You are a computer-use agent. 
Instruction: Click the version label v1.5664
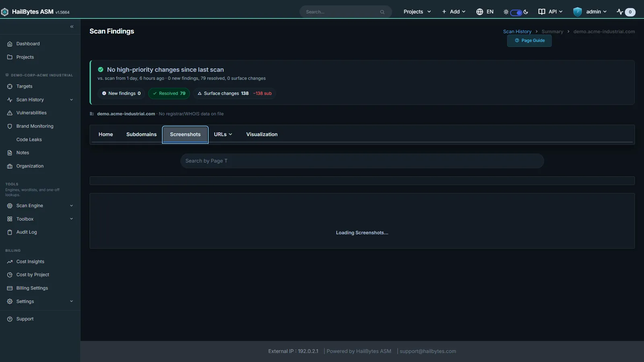(62, 12)
